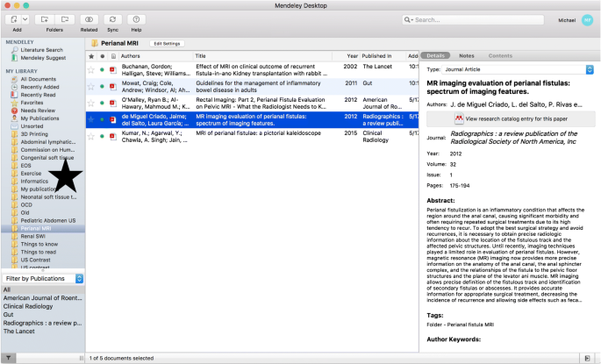Select My Publications in sidebar
The image size is (601, 364).
coord(39,118)
